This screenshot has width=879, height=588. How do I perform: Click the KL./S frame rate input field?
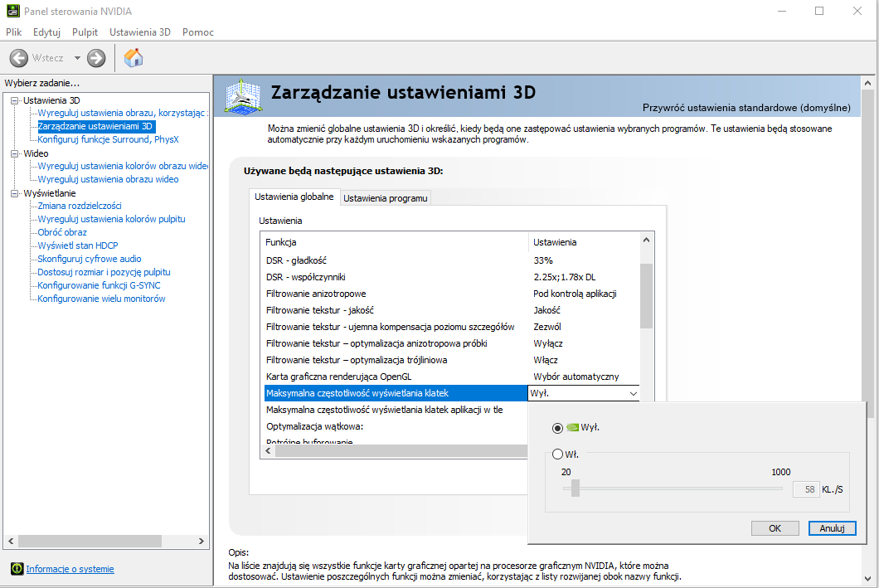coord(806,489)
